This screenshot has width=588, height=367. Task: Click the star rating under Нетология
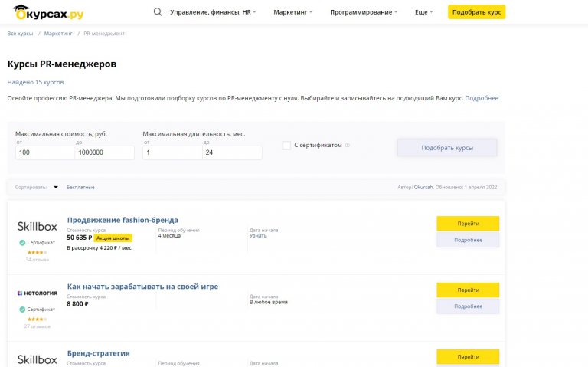[37, 319]
